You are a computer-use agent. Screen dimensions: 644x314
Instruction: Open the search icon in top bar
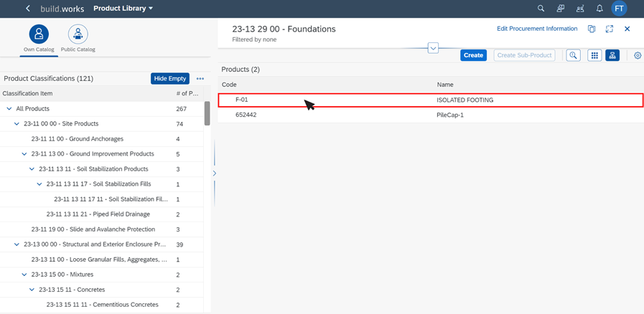coord(541,9)
